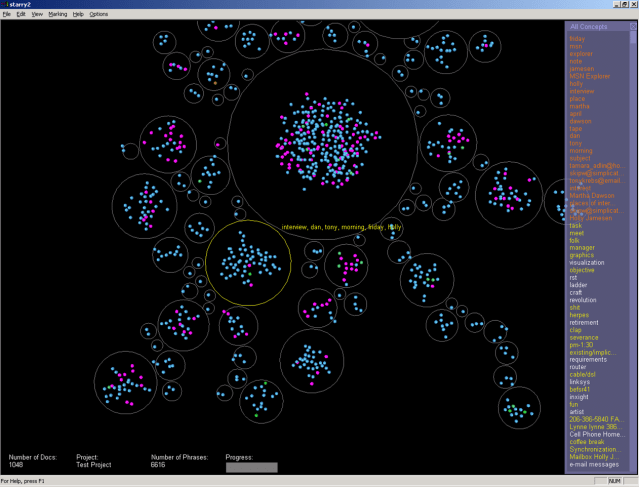Open the View menu

pyautogui.click(x=37, y=14)
